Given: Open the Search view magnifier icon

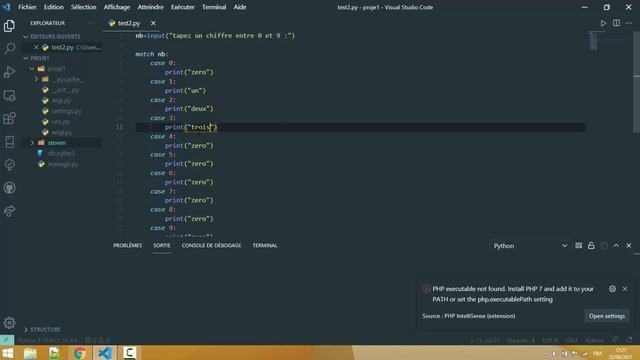Looking at the screenshot, I should [9, 49].
